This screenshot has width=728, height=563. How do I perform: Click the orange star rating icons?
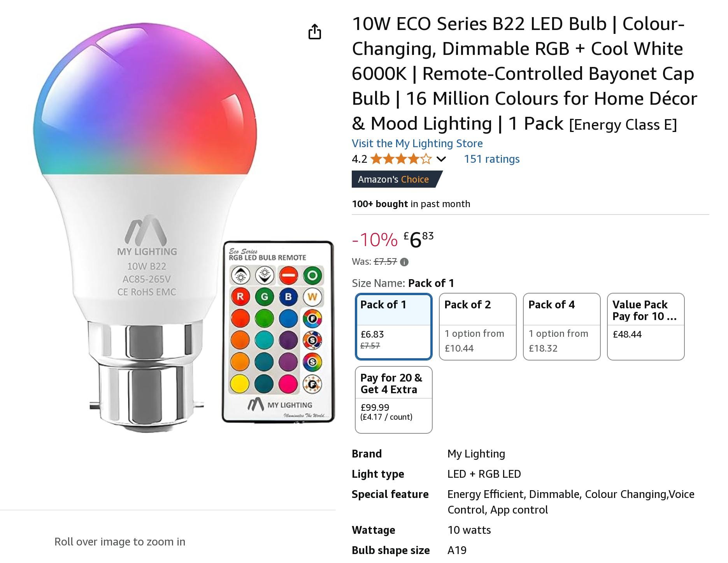pyautogui.click(x=401, y=159)
